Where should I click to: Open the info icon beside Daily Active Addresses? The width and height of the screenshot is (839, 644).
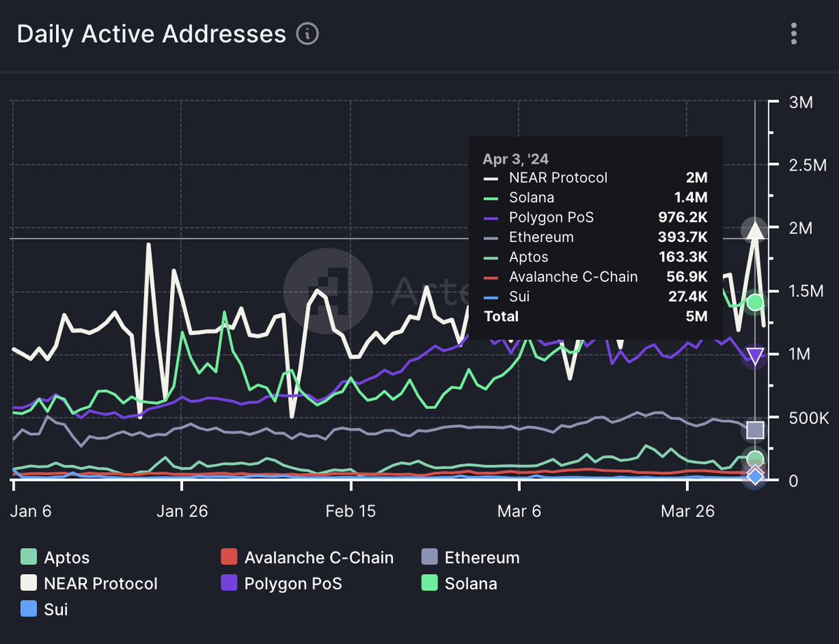pos(308,34)
